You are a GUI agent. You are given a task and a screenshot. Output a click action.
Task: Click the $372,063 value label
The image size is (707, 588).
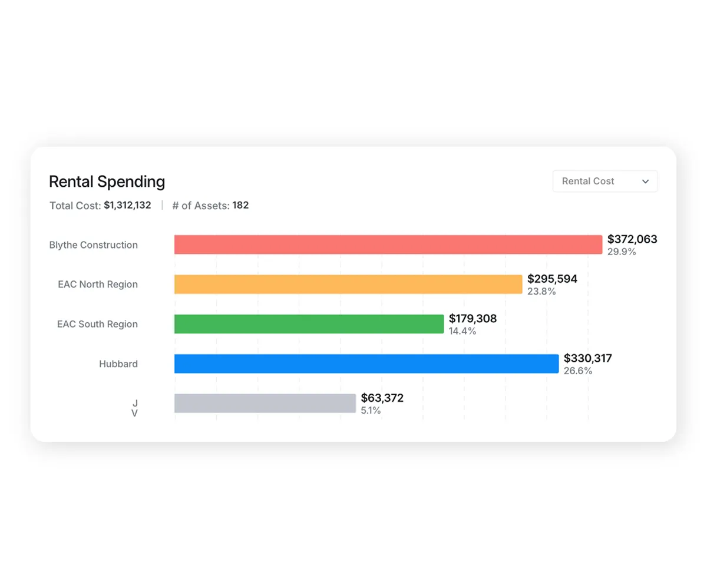pos(632,239)
